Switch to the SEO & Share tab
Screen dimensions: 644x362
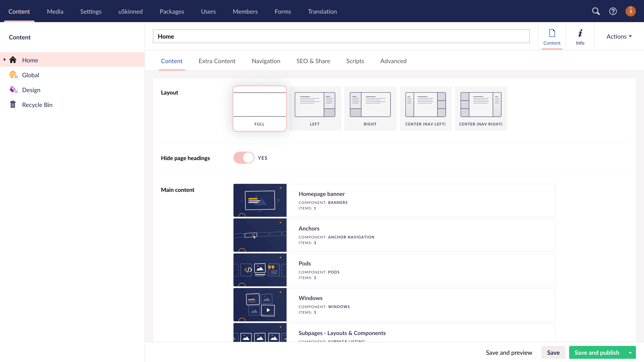(x=313, y=61)
